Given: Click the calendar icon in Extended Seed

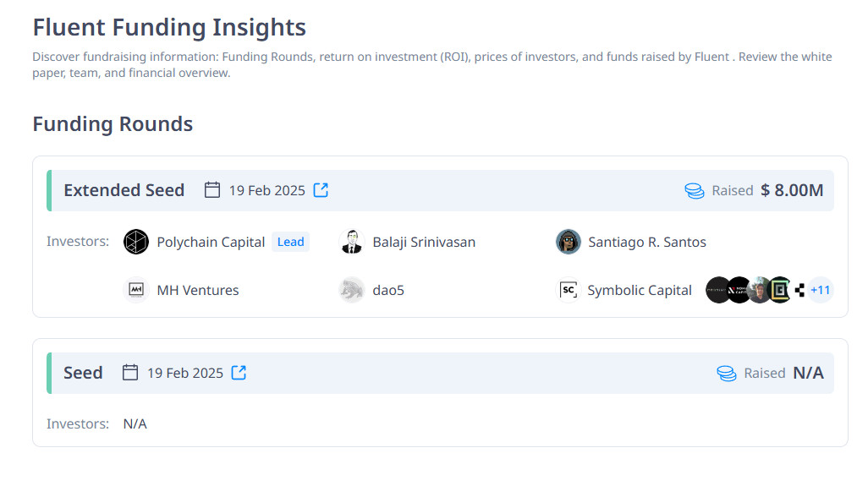Looking at the screenshot, I should tap(212, 190).
